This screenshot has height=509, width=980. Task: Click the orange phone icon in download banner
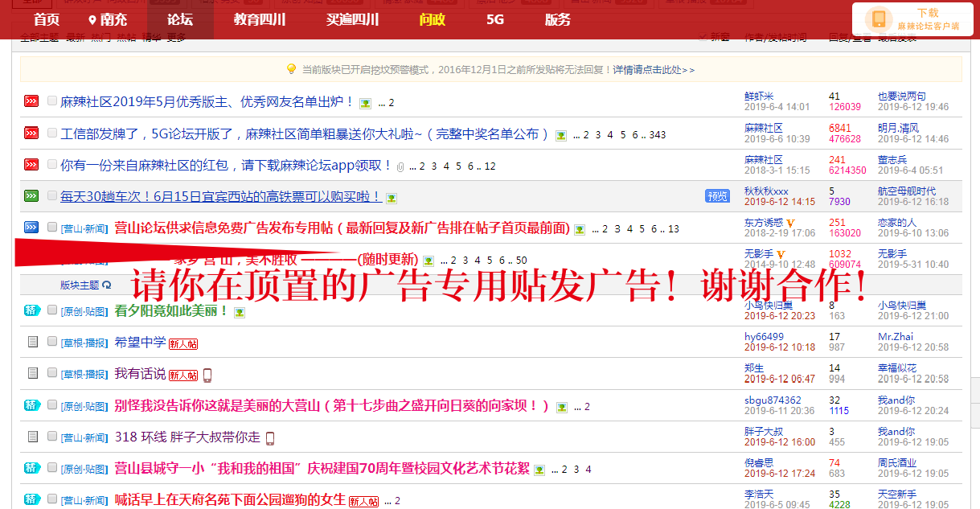click(x=879, y=19)
